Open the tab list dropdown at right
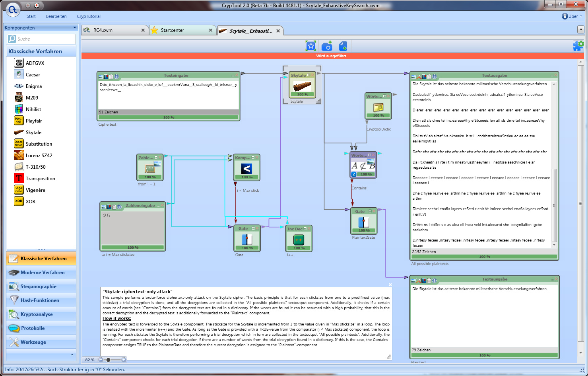 tap(580, 29)
